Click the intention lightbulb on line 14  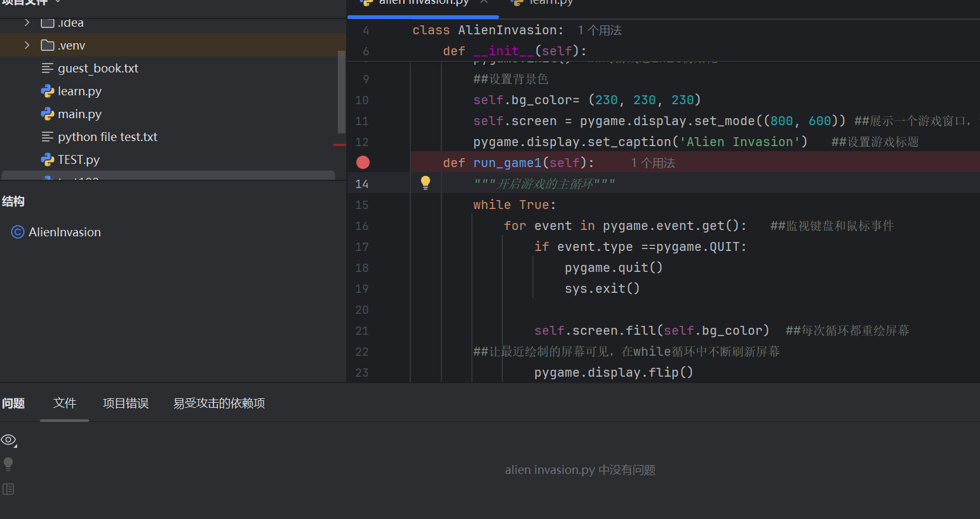426,183
